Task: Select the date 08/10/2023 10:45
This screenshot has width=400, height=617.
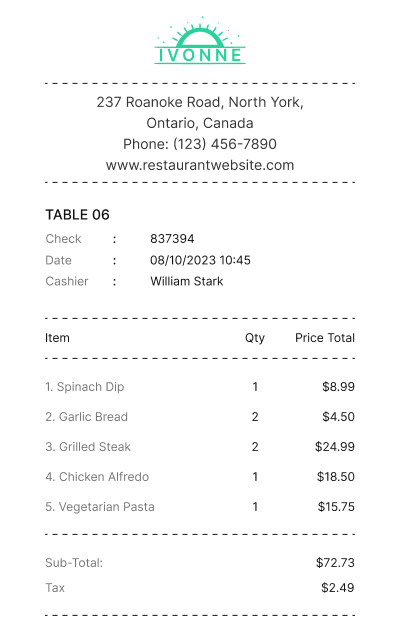Action: coord(200,260)
